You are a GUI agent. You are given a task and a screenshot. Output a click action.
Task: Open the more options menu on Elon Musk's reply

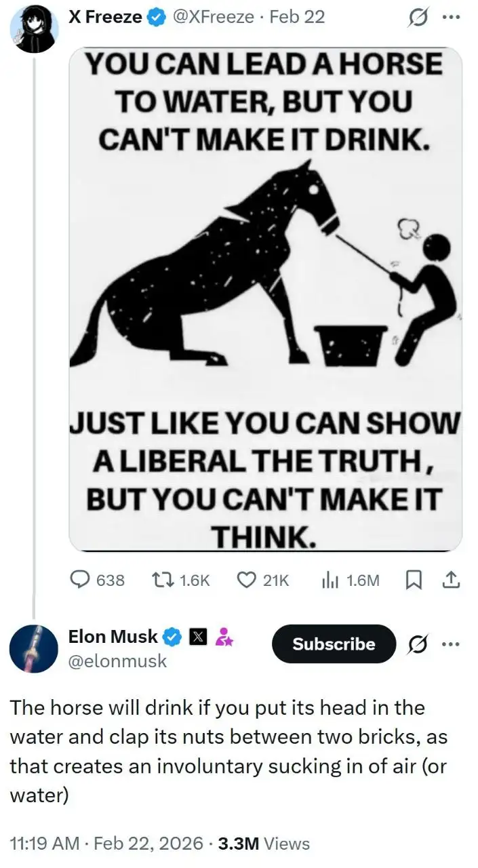450,644
